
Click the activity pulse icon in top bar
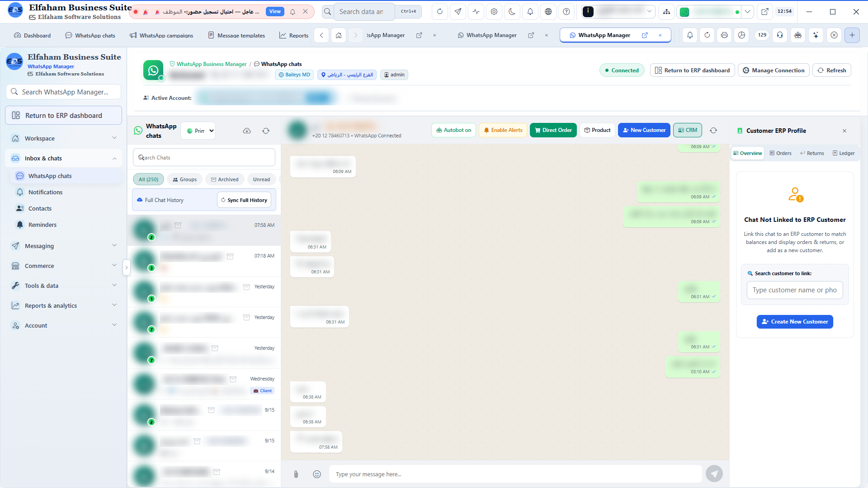click(476, 12)
